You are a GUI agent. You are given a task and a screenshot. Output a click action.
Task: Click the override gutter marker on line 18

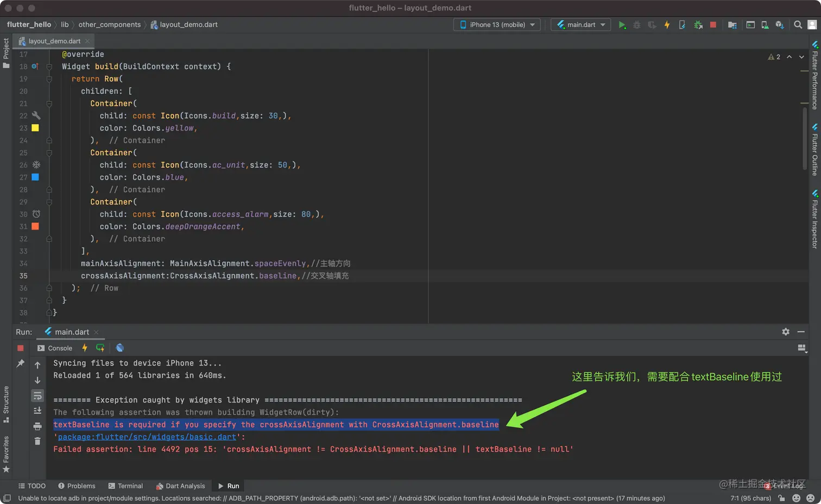coord(35,66)
